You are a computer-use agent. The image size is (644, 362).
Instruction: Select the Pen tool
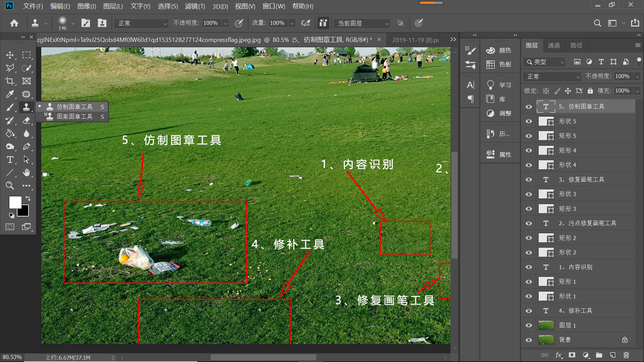coord(26,146)
